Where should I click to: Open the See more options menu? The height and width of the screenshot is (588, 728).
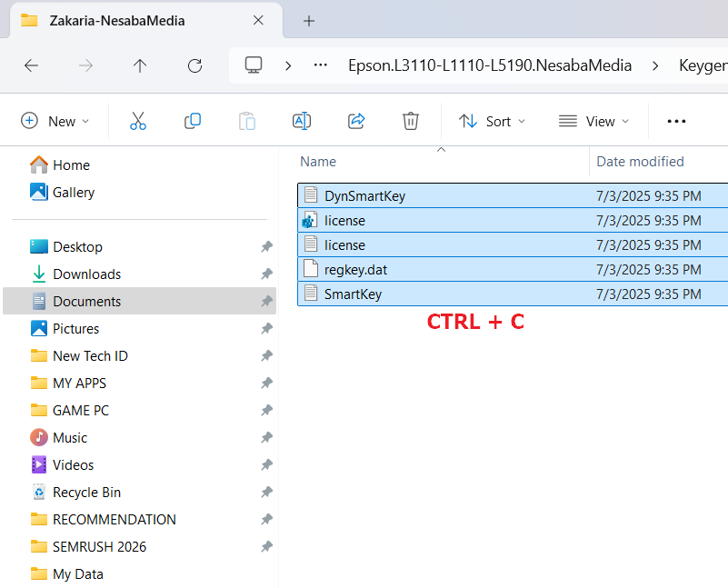[x=676, y=120]
